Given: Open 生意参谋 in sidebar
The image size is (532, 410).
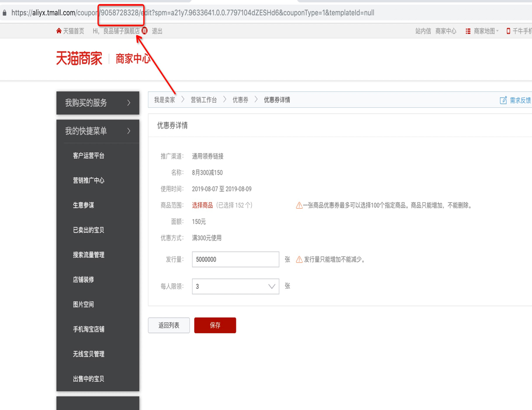Looking at the screenshot, I should (x=83, y=205).
